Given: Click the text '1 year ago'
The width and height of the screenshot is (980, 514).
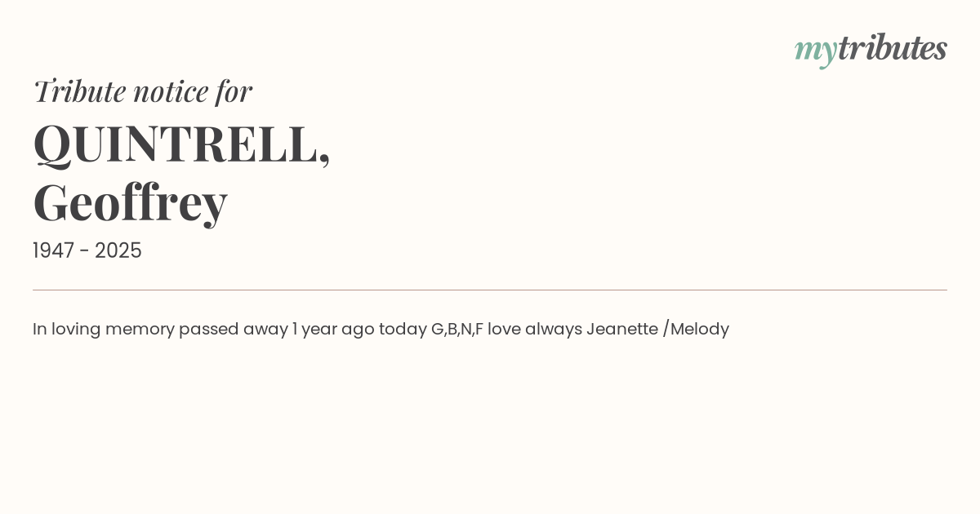Looking at the screenshot, I should tap(333, 329).
